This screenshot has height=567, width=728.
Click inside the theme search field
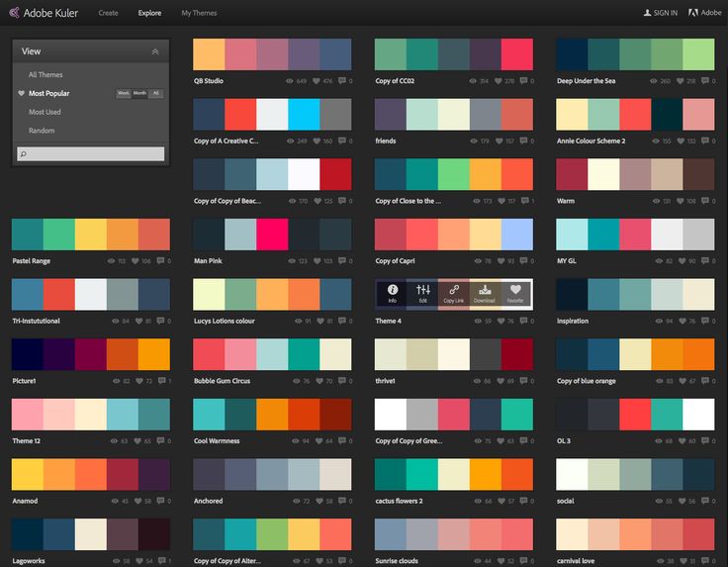[91, 153]
